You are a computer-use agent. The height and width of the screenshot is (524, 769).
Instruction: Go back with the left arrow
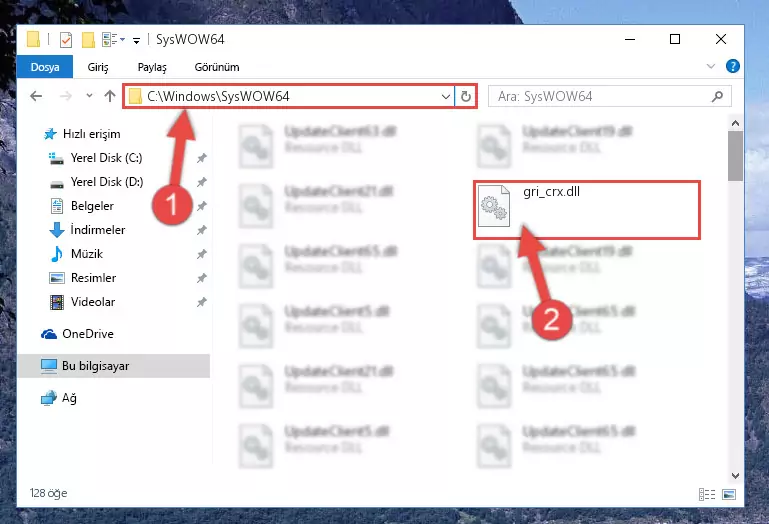[x=36, y=96]
